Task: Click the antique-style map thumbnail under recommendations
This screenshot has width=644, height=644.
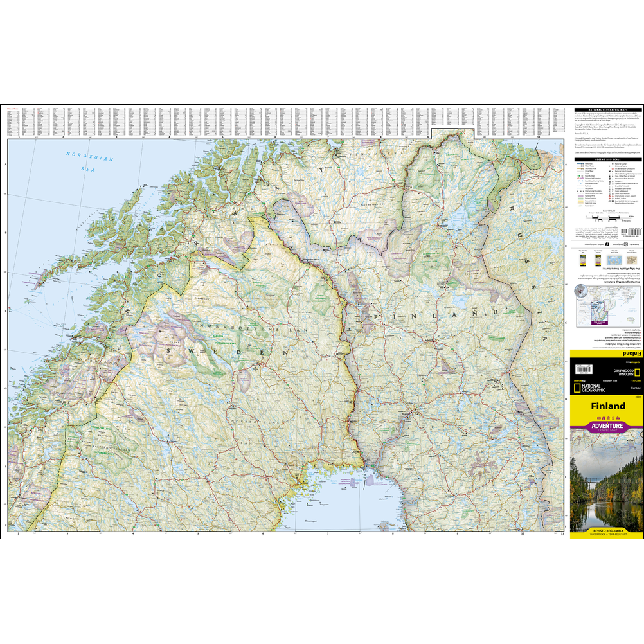Action: pos(632,260)
